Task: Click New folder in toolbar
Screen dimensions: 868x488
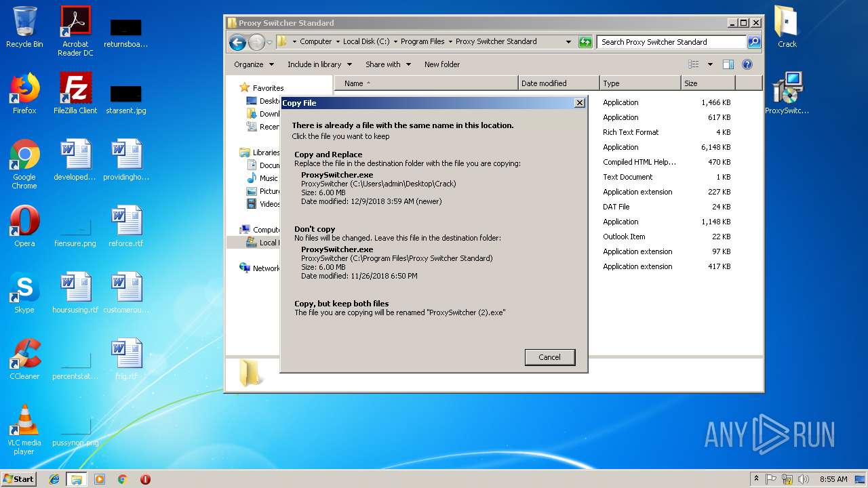Action: pyautogui.click(x=442, y=64)
